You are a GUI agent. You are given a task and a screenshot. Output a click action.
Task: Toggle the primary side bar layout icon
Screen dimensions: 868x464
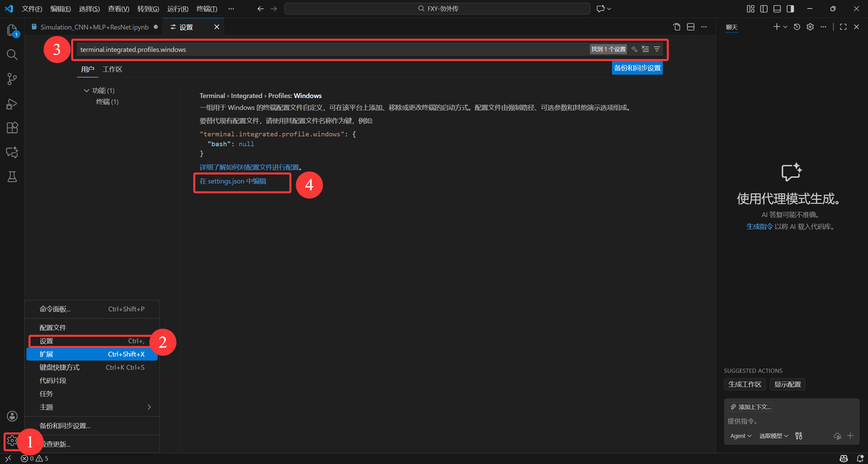764,9
